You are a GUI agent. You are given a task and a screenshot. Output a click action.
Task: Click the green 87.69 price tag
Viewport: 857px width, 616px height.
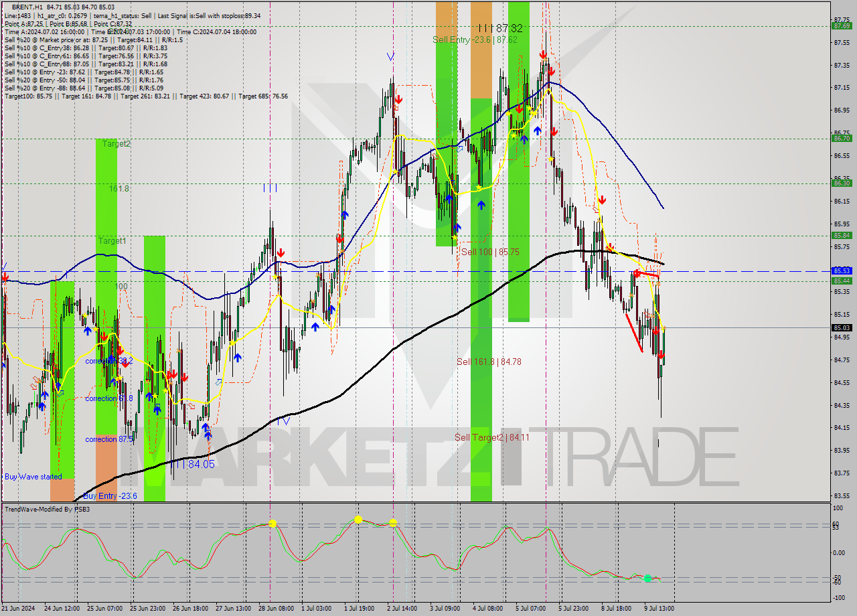(842, 26)
